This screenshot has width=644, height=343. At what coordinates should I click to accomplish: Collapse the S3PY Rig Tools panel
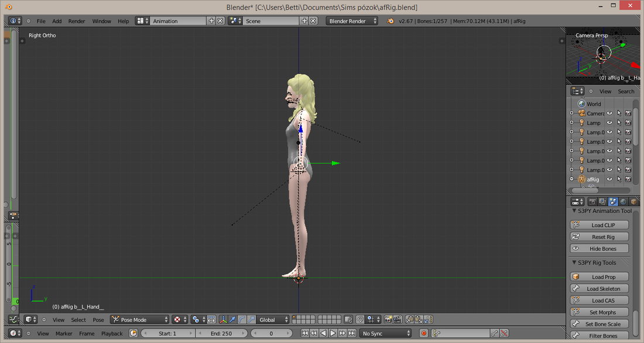[574, 263]
